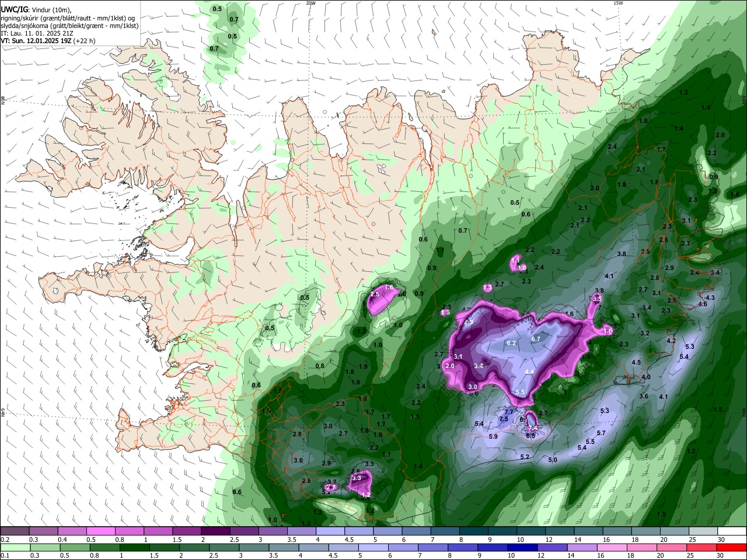Click the "7.7" precipitation value on the map
The height and width of the screenshot is (560, 747).
pos(508,412)
